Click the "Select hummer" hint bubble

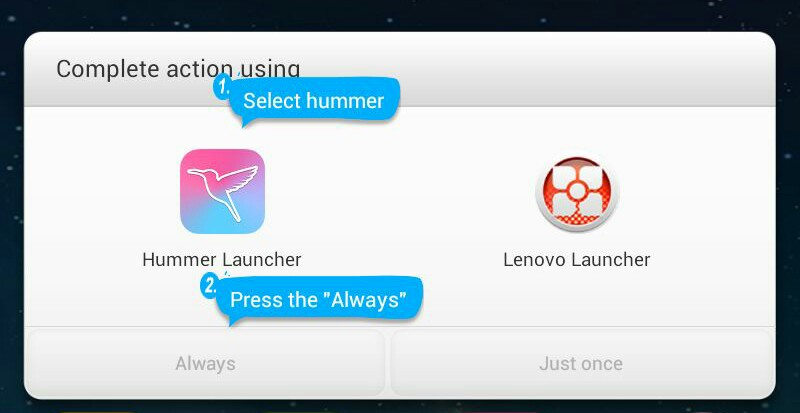(x=313, y=100)
